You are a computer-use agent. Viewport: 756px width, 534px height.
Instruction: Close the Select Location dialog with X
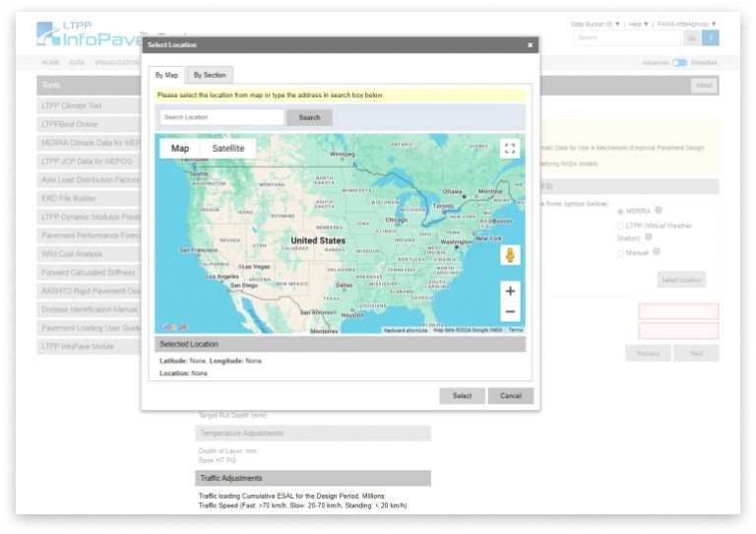click(530, 45)
